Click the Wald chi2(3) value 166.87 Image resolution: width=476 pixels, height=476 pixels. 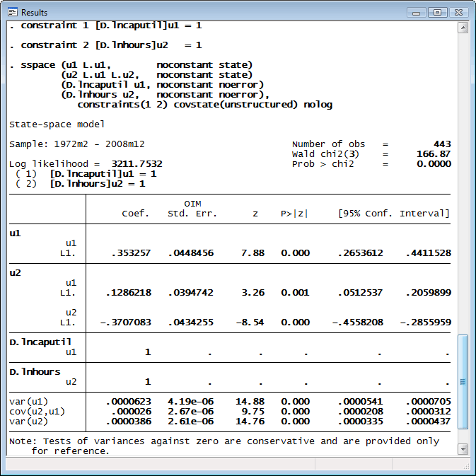[x=434, y=154]
